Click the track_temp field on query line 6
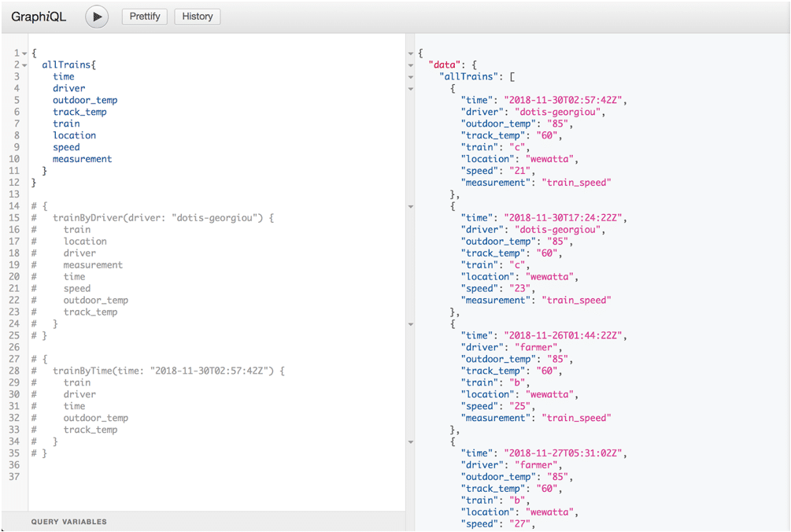Screen dimensions: 791x532 pyautogui.click(x=79, y=112)
